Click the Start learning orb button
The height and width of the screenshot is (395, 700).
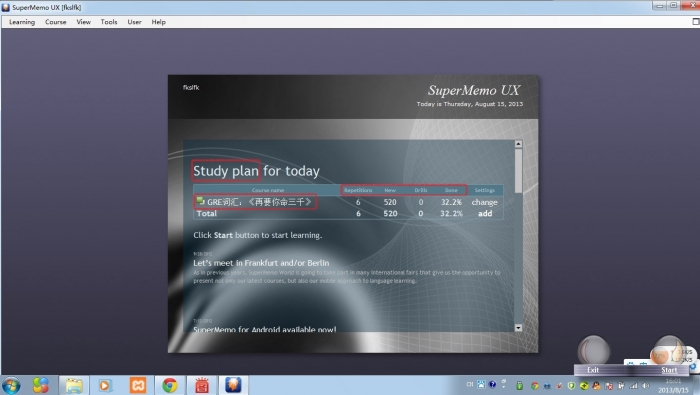[x=668, y=351]
